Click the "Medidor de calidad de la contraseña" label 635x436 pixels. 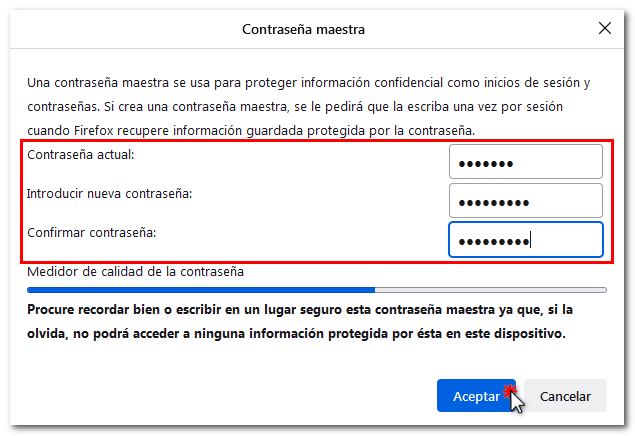pyautogui.click(x=136, y=271)
